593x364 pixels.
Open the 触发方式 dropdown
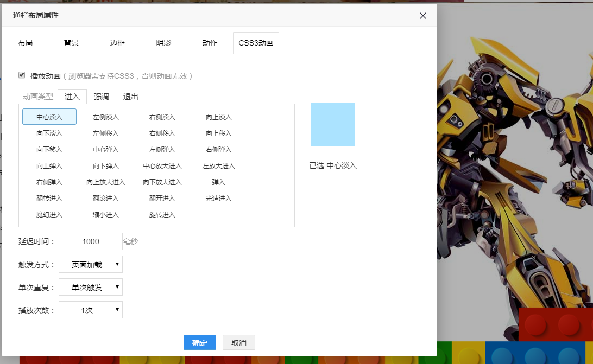(91, 265)
